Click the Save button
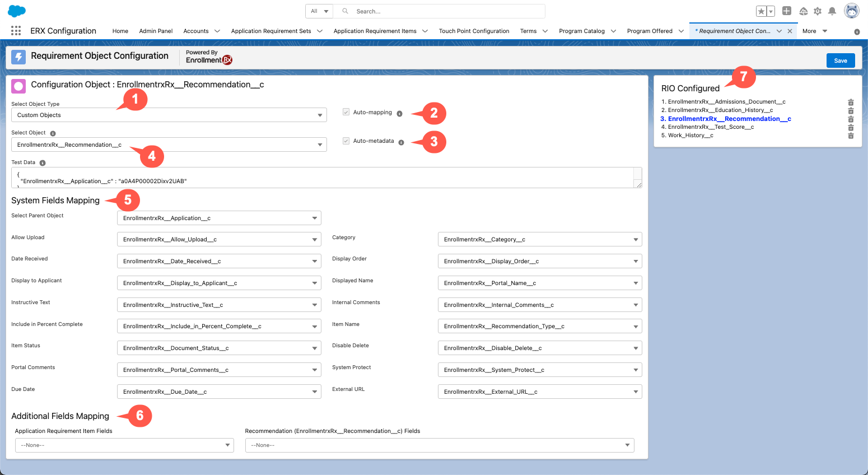868x475 pixels. tap(840, 60)
